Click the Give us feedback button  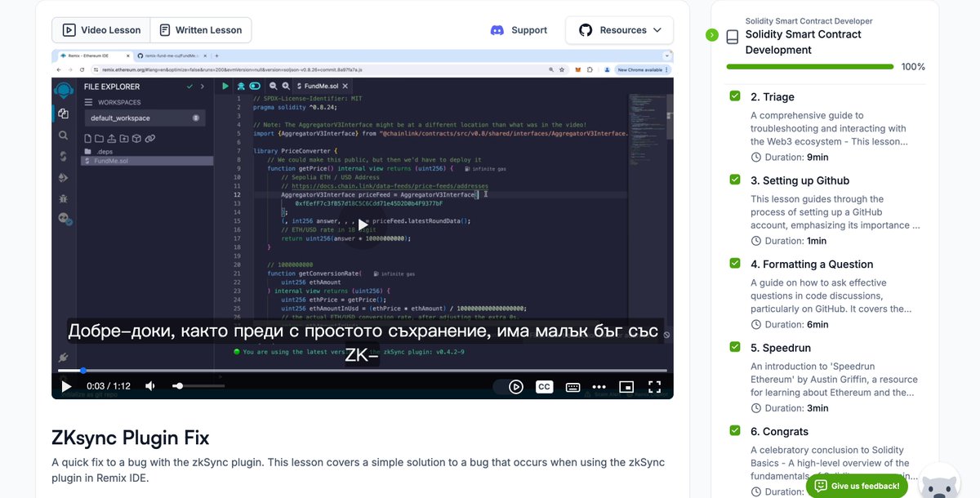tap(857, 486)
